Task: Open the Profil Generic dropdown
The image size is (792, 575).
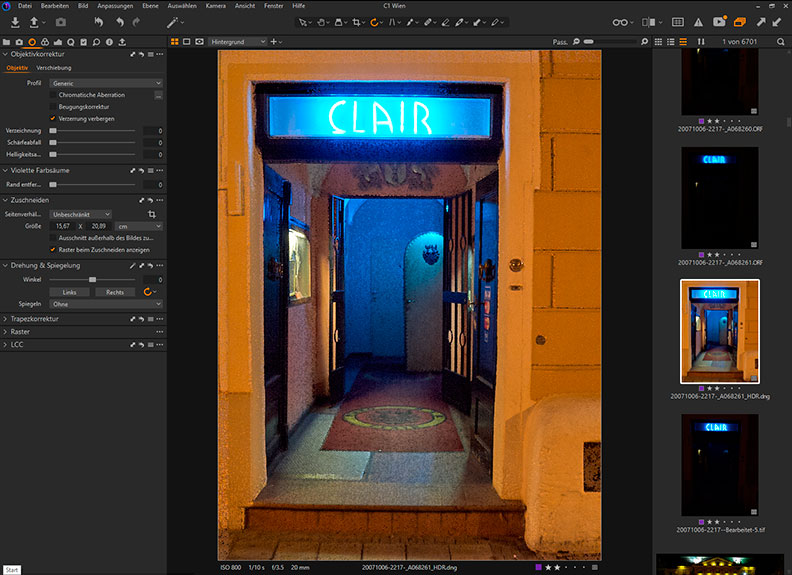Action: pos(106,83)
